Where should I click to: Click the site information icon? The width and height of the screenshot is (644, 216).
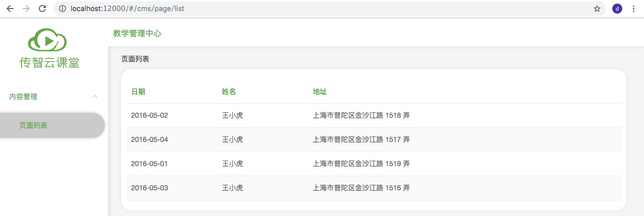63,9
